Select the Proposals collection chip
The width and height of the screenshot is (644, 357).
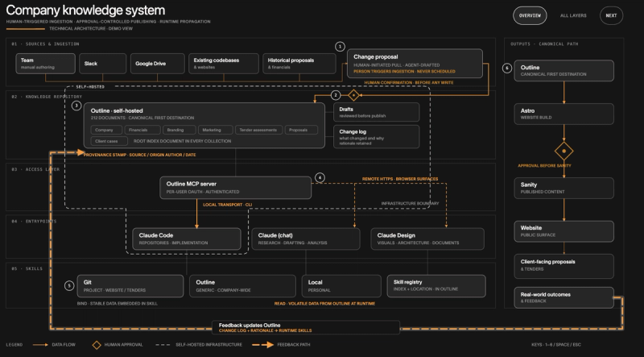point(301,130)
